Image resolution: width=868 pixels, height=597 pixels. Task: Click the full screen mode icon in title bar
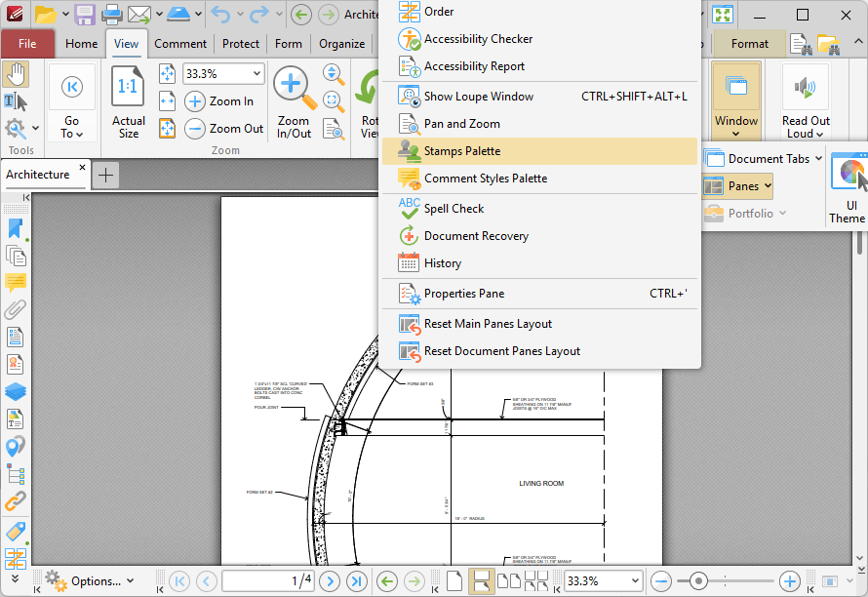point(723,15)
